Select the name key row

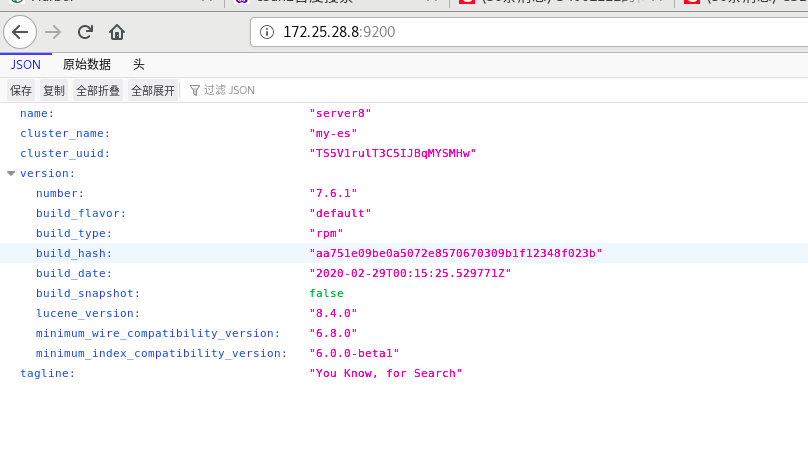tap(37, 113)
